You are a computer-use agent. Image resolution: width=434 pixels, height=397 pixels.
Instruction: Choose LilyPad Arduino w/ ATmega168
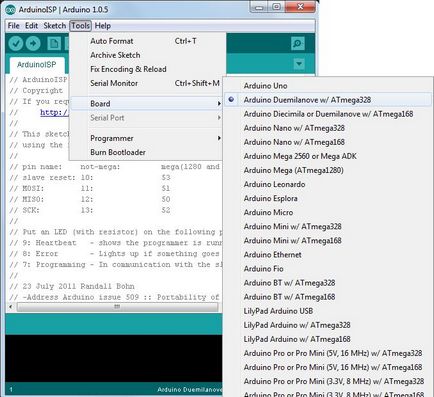coord(328,339)
